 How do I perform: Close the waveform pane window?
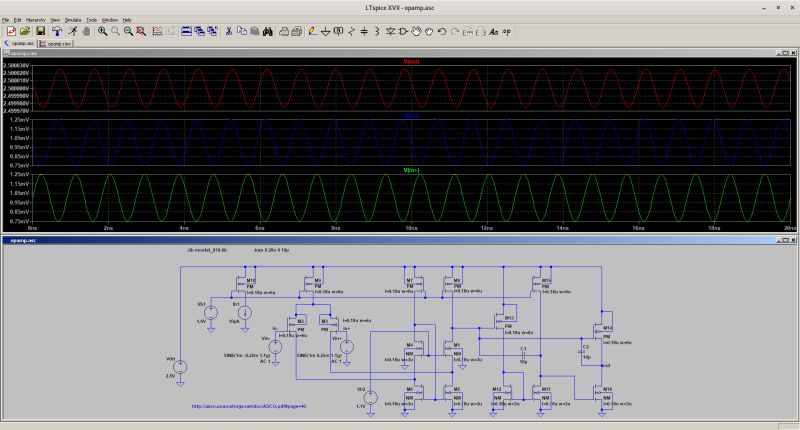(793, 53)
